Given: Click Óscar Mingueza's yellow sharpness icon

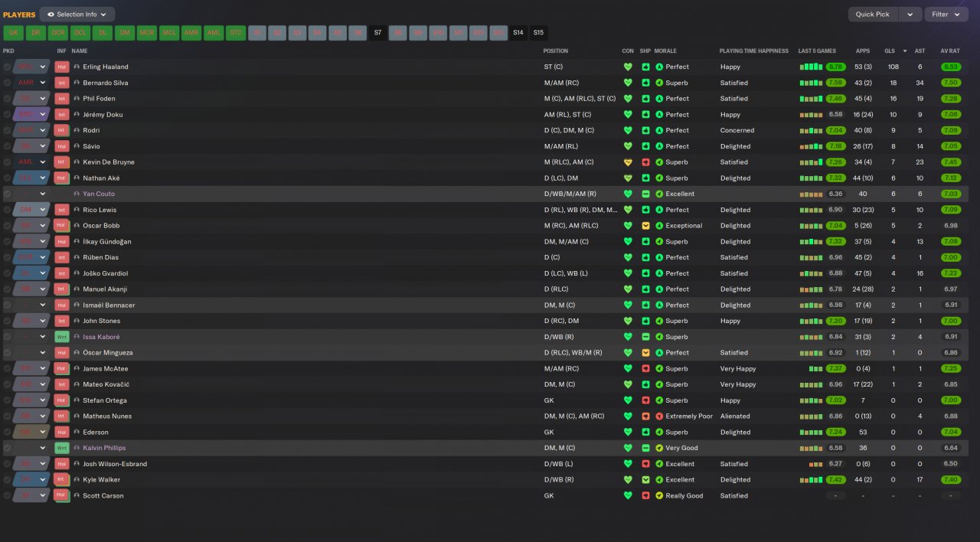Looking at the screenshot, I should point(645,353).
